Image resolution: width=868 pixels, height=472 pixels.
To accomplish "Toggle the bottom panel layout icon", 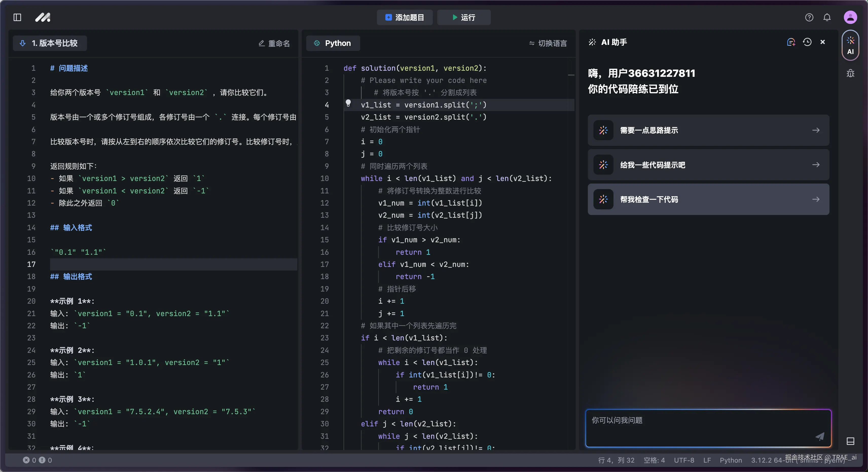I will coord(850,441).
